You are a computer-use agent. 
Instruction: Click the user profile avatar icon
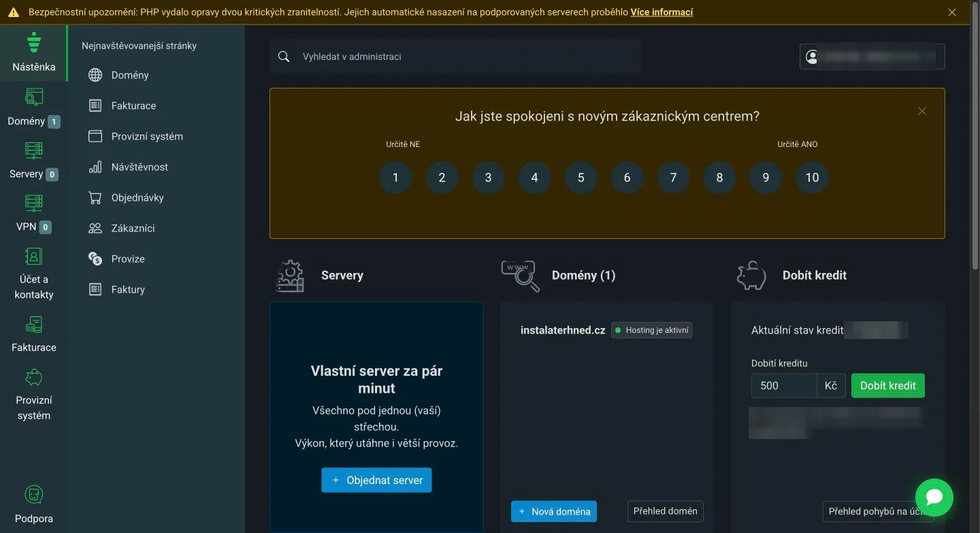coord(811,56)
